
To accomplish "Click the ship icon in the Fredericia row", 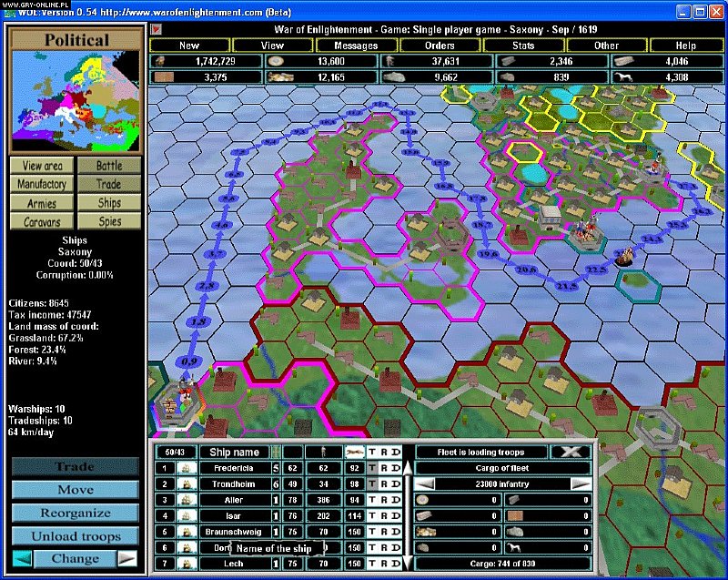I will 185,467.
